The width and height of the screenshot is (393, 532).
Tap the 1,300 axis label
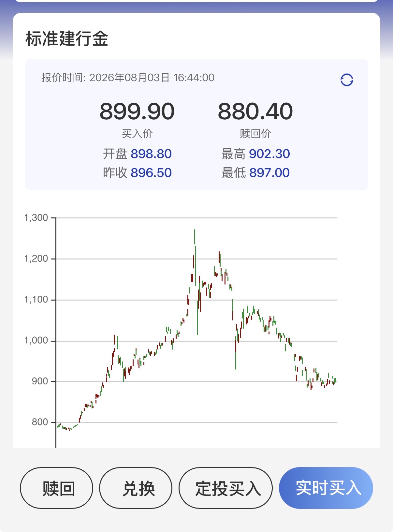pos(36,217)
